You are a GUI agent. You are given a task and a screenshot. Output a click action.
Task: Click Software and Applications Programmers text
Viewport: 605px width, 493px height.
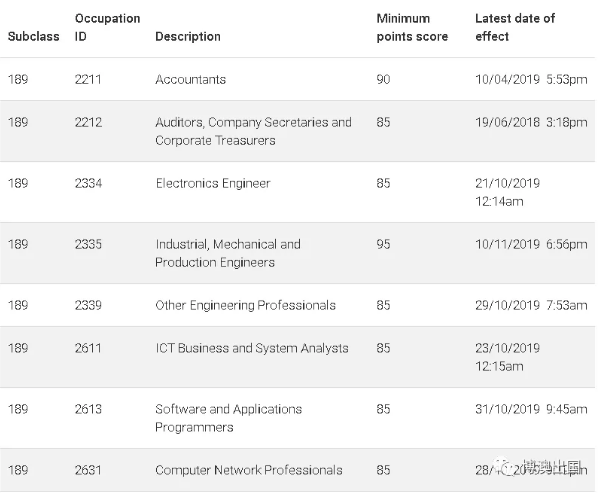(x=228, y=418)
